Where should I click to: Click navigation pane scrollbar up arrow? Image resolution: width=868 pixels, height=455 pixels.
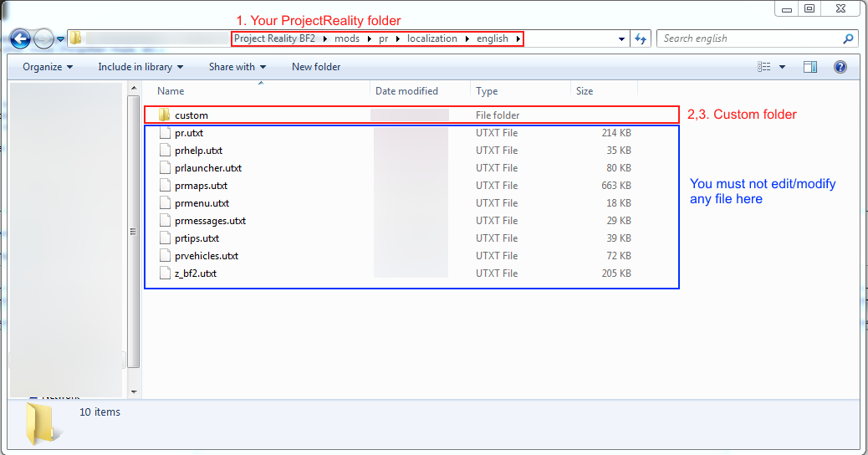pyautogui.click(x=134, y=88)
